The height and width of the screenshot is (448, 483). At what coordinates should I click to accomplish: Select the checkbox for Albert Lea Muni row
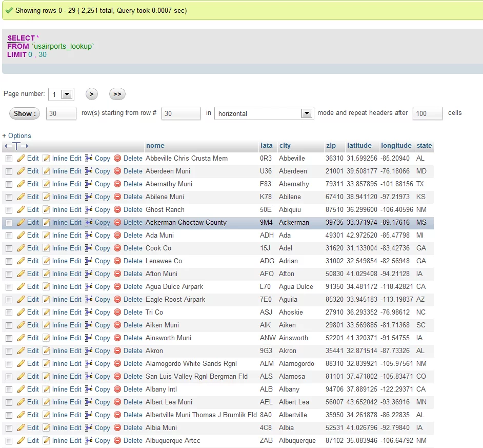tap(9, 402)
